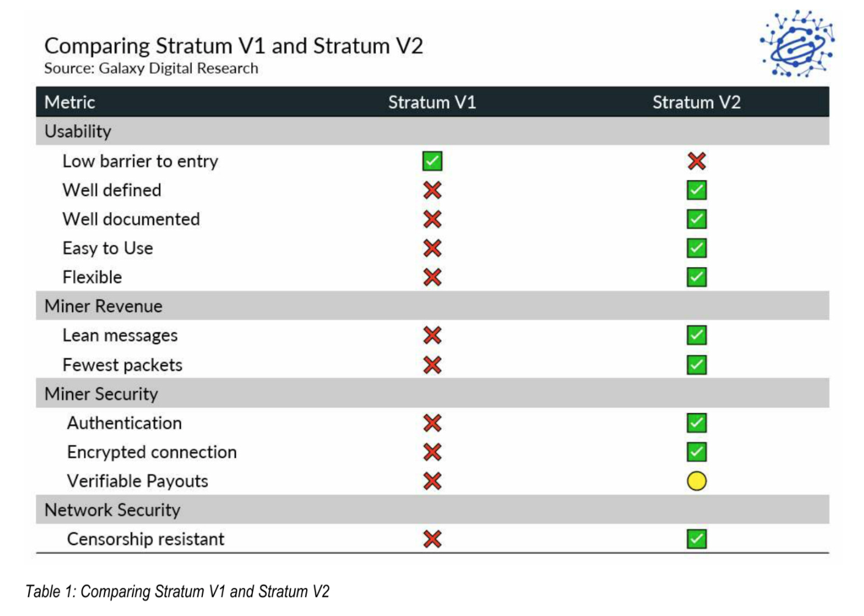The width and height of the screenshot is (864, 616).
Task: Click V1 checkmark for Low barrier to entry
Action: click(432, 161)
